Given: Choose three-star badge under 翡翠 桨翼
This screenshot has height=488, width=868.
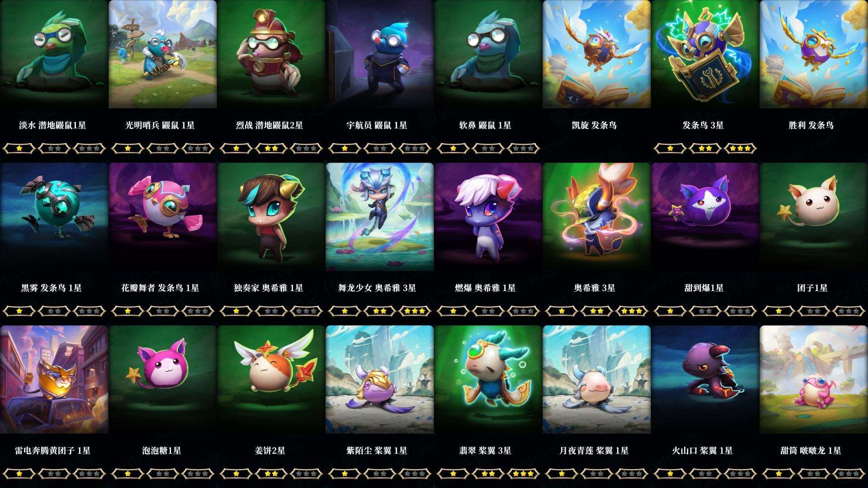Looking at the screenshot, I should coord(524,474).
